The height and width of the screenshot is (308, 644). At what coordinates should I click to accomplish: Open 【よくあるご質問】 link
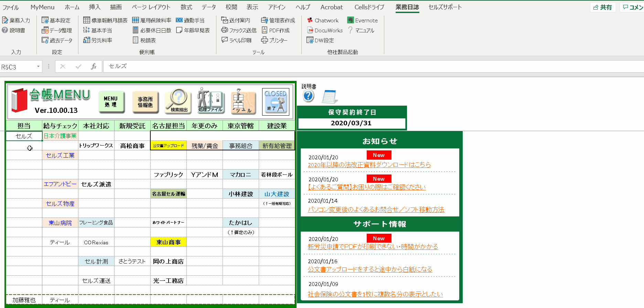367,187
